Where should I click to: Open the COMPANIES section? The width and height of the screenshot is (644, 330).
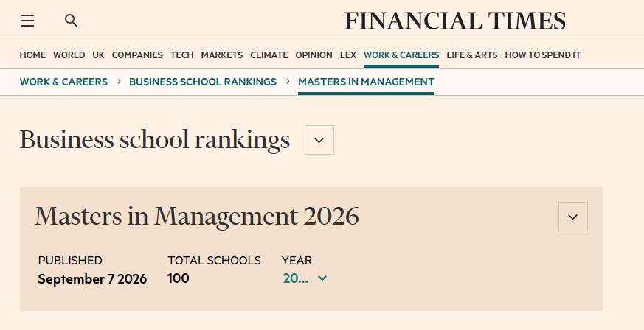[137, 55]
